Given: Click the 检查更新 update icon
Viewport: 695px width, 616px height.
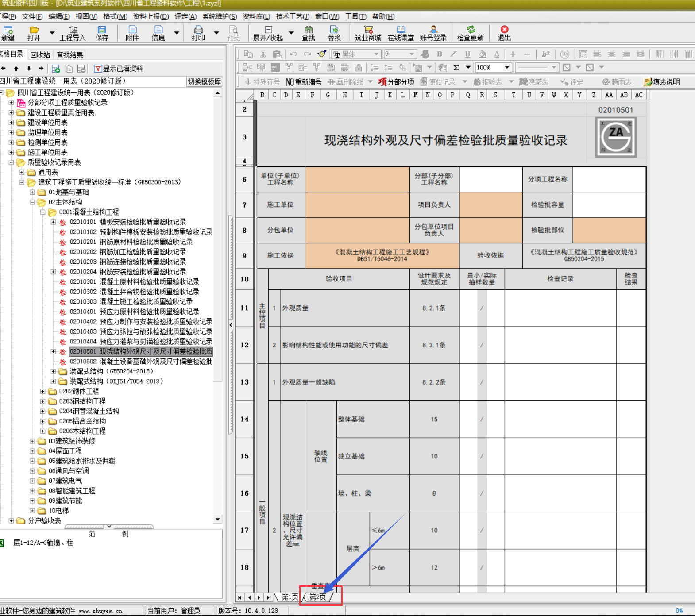Looking at the screenshot, I should click(x=471, y=33).
